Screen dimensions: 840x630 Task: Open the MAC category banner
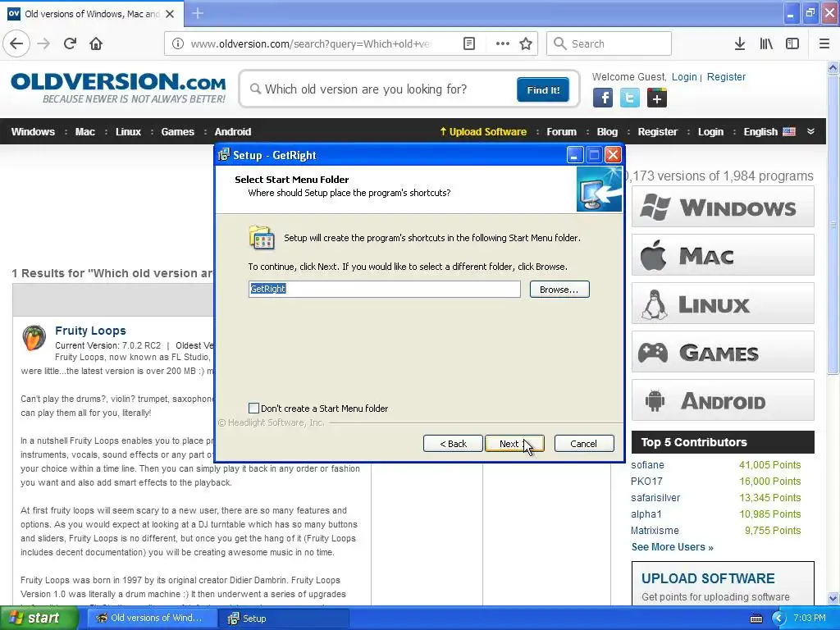723,255
